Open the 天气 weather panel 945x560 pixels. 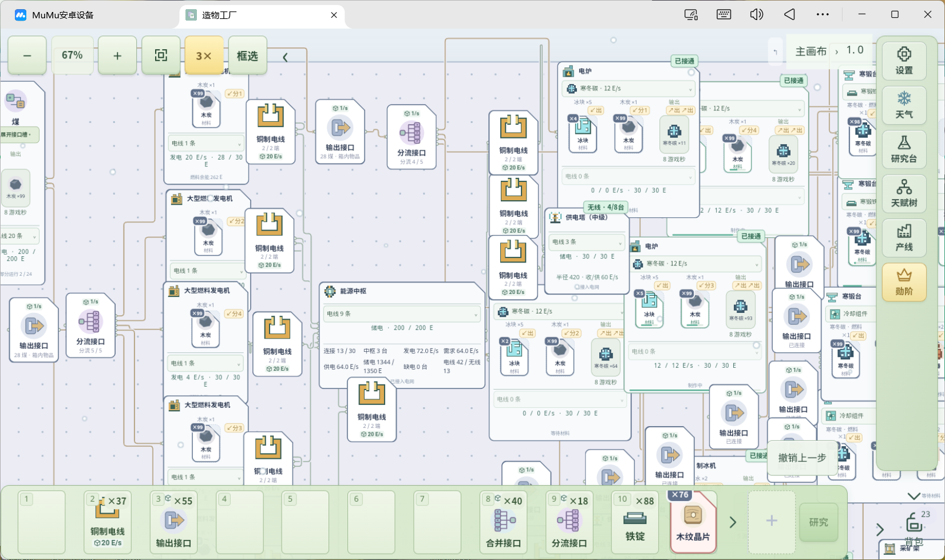tap(904, 105)
